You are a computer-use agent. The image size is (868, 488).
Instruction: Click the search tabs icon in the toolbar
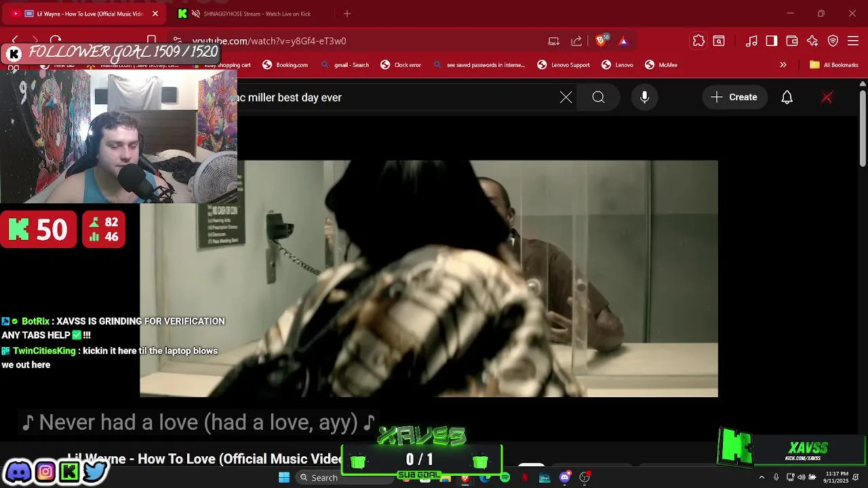719,41
